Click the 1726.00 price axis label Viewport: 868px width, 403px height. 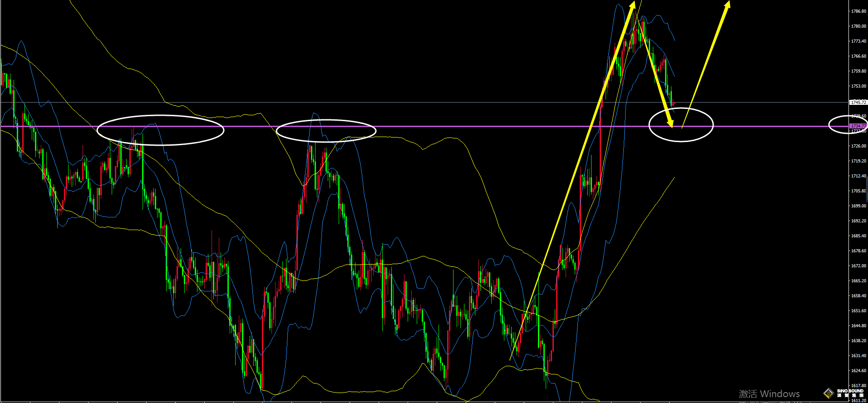pyautogui.click(x=858, y=146)
